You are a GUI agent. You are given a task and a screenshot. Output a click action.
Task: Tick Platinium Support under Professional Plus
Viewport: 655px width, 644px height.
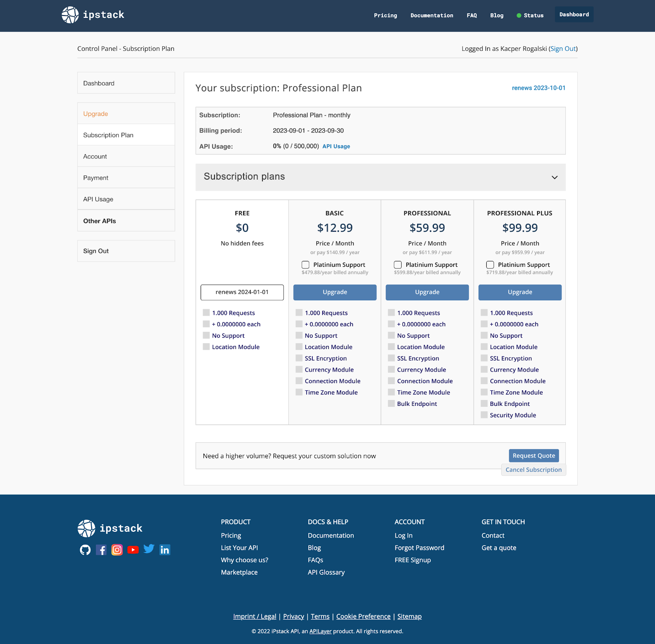pos(490,265)
